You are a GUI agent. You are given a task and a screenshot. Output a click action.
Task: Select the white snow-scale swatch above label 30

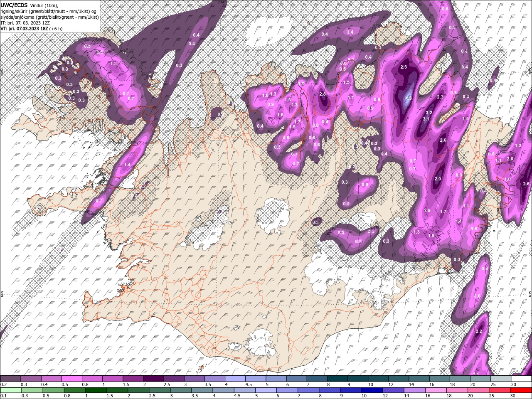click(521, 379)
